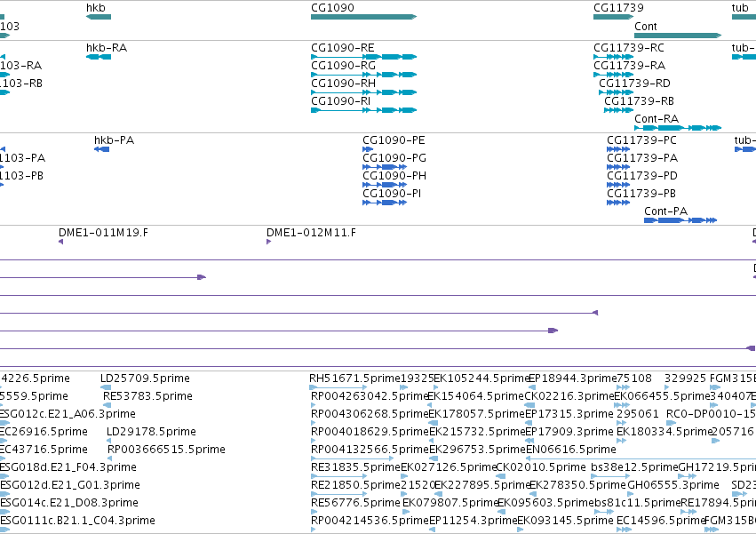This screenshot has height=534, width=756.
Task: Open the RP004132566.5prime EST label
Action: pyautogui.click(x=370, y=449)
